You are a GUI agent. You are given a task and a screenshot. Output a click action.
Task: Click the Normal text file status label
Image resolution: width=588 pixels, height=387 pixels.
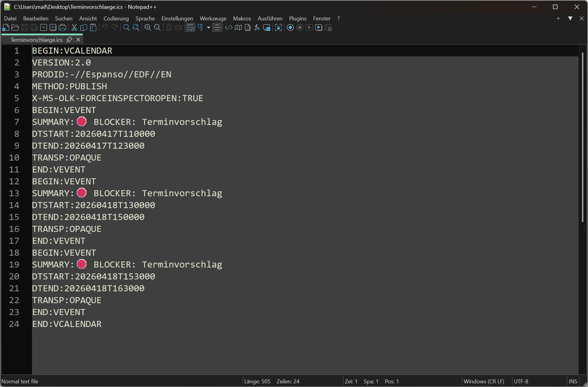tap(20, 381)
